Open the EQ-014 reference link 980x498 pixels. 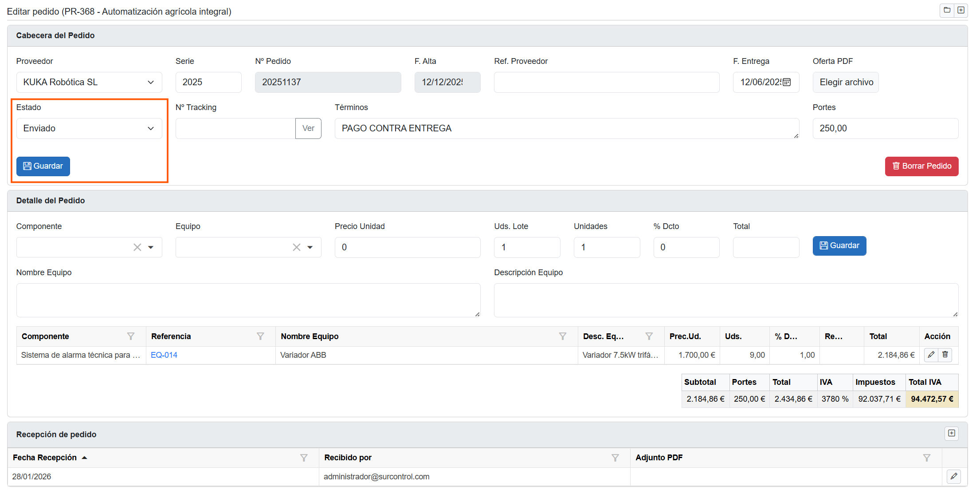(164, 355)
